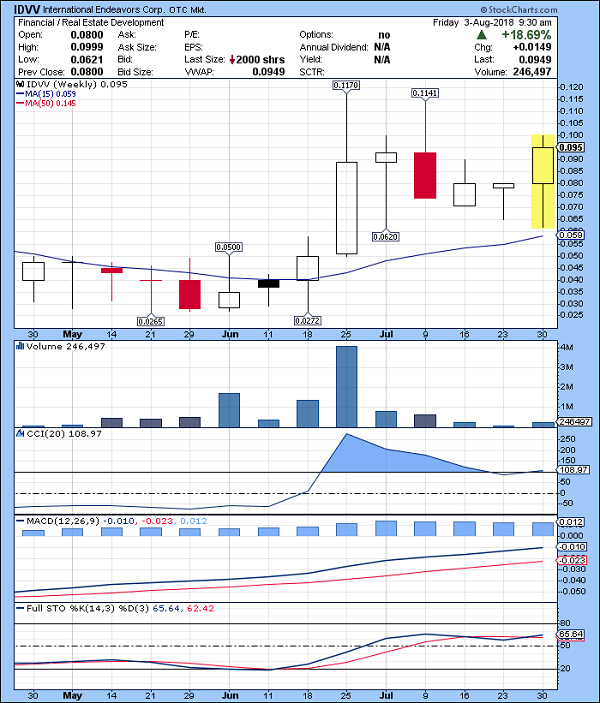Click the 0.1141 high price callout
600x703 pixels.
click(425, 93)
